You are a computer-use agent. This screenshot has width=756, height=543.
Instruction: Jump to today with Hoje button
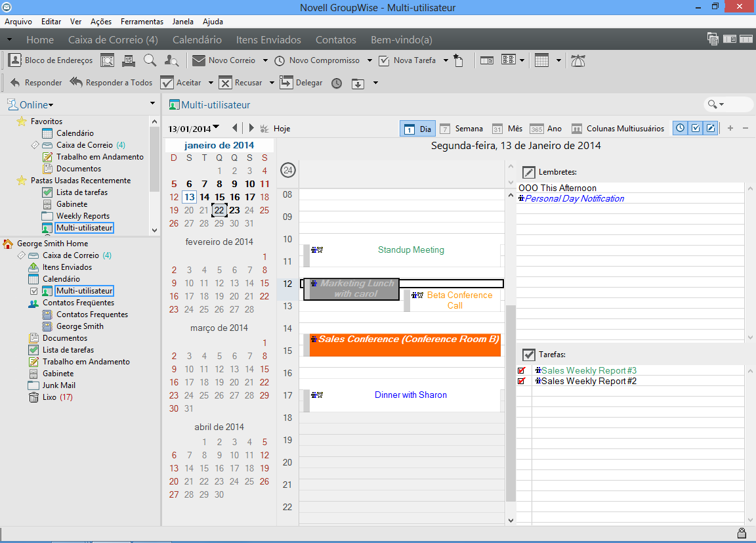click(282, 129)
